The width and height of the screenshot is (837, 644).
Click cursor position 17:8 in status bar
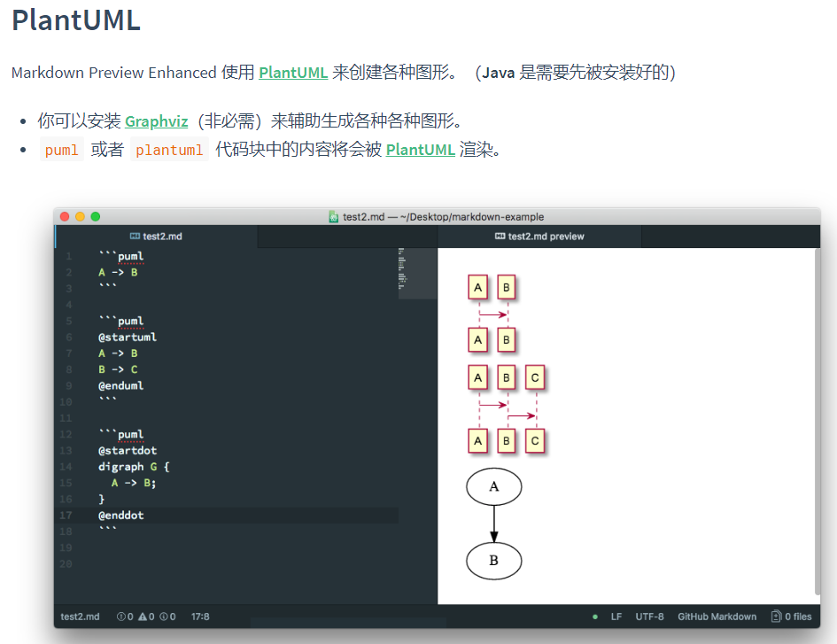(200, 617)
